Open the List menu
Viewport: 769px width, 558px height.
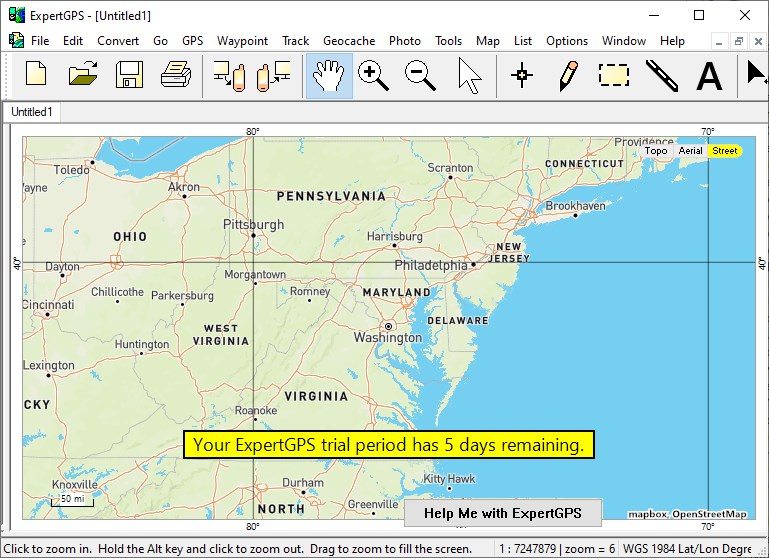click(x=523, y=41)
